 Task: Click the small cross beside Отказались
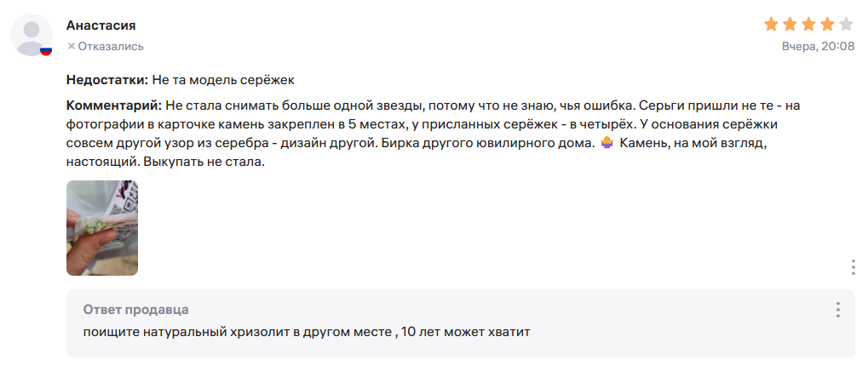click(x=71, y=46)
